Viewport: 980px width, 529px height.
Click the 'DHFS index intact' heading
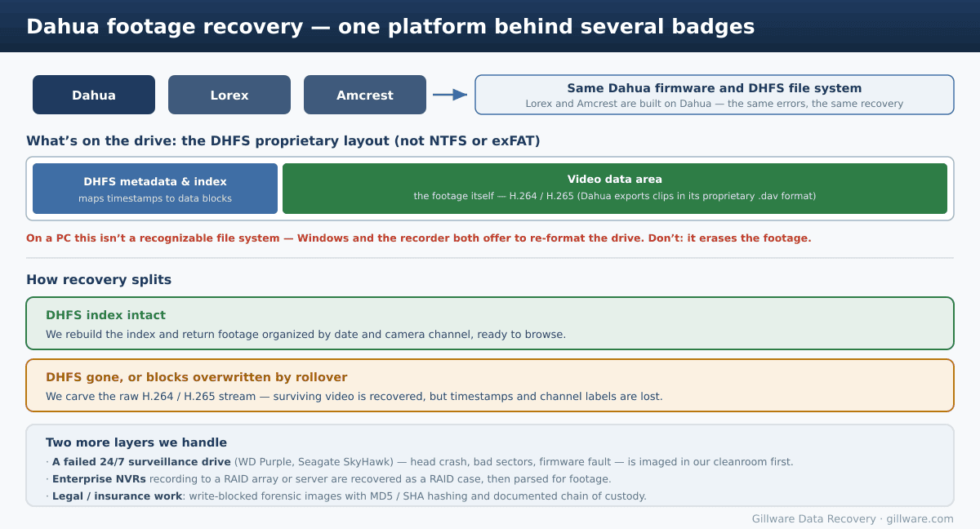[105, 315]
